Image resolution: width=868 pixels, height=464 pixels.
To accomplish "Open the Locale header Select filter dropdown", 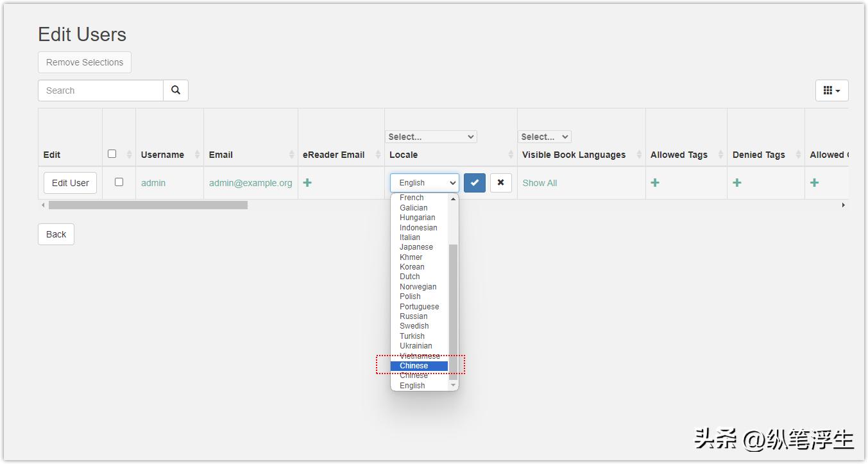I will (x=431, y=137).
